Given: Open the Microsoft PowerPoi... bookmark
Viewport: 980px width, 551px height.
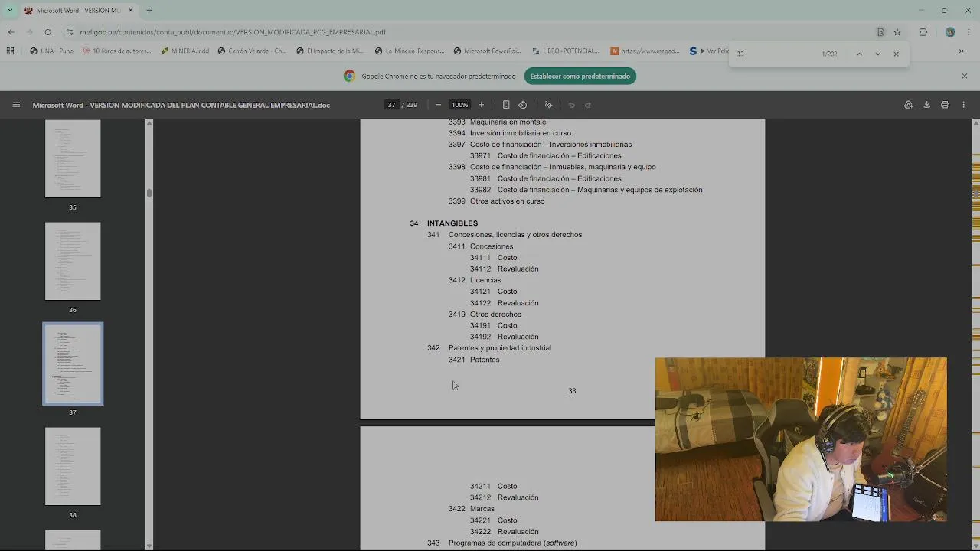Looking at the screenshot, I should [x=487, y=51].
